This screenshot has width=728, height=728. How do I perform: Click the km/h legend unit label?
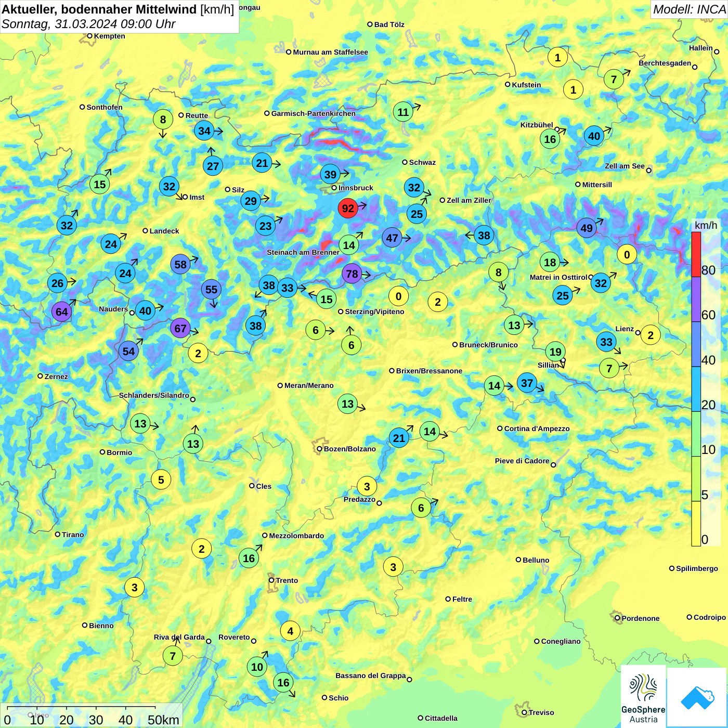tap(706, 225)
